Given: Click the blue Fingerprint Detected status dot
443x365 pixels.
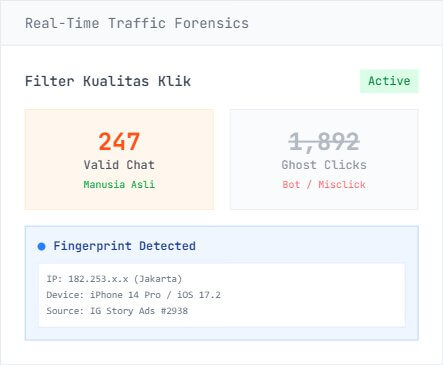Looking at the screenshot, I should (x=41, y=247).
